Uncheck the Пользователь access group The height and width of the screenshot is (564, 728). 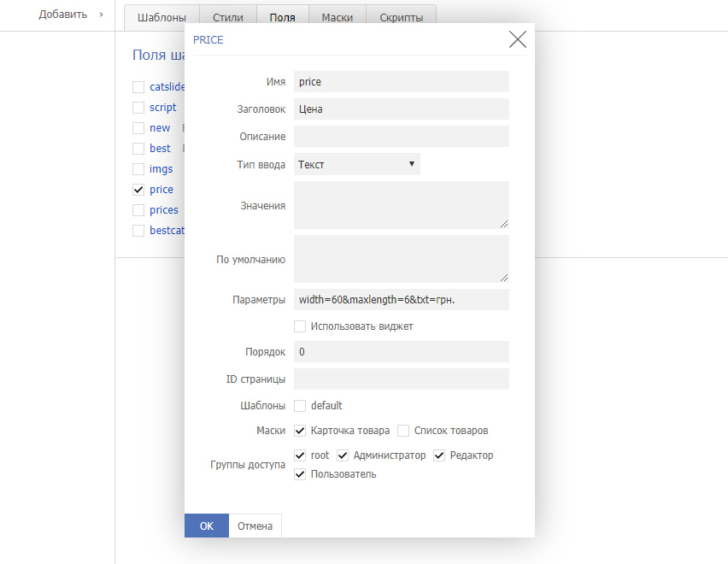(x=300, y=474)
